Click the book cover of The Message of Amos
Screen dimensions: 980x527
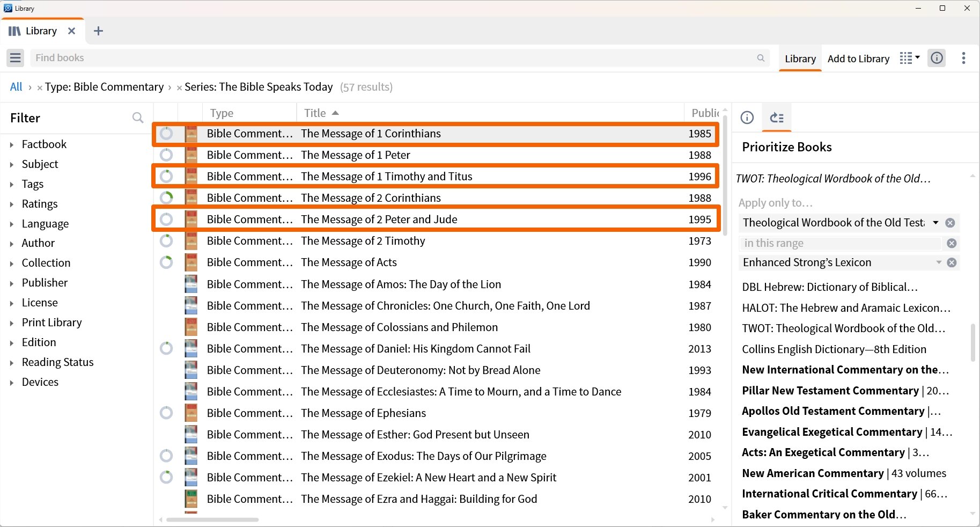tap(191, 284)
